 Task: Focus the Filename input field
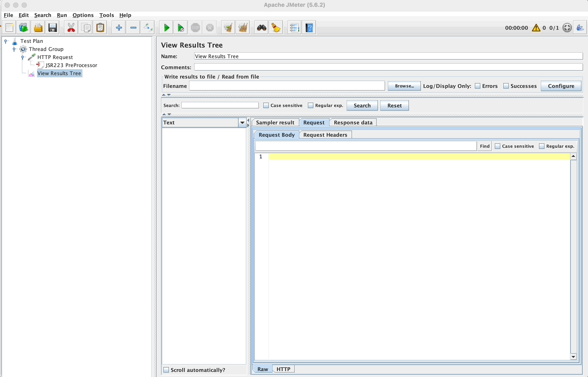tap(287, 86)
